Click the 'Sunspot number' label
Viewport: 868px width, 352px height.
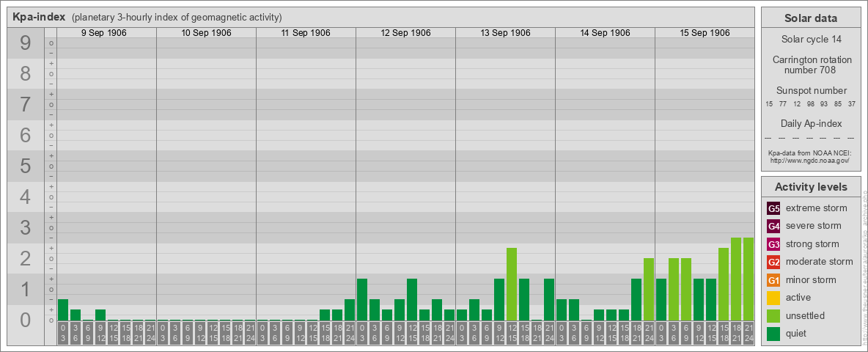pyautogui.click(x=811, y=90)
